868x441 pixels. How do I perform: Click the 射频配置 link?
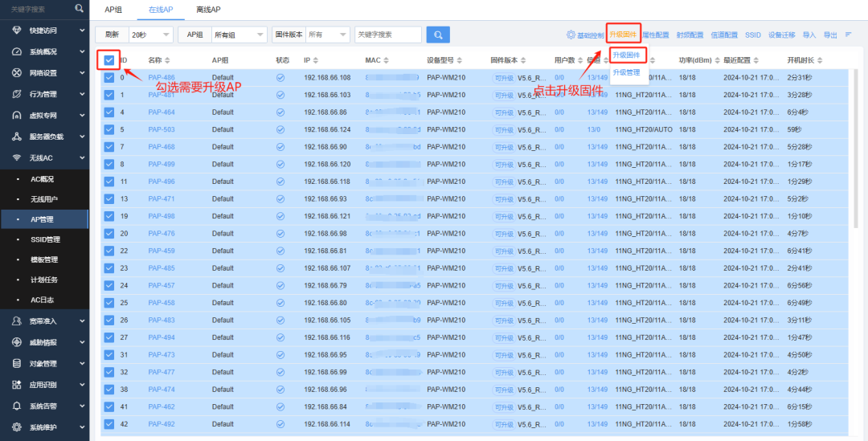click(x=690, y=35)
